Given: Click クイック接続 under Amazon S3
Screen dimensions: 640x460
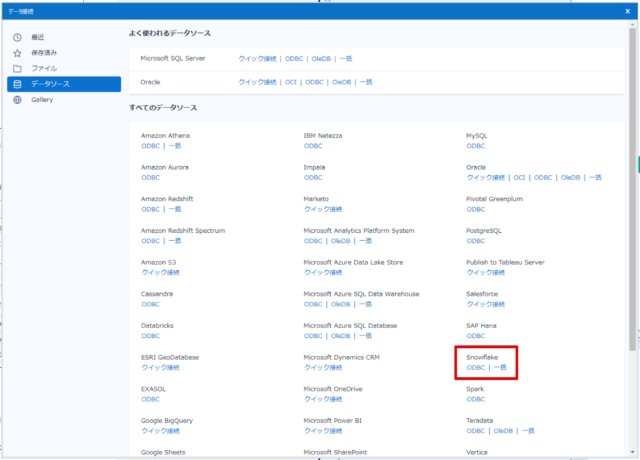Looking at the screenshot, I should click(x=160, y=272).
